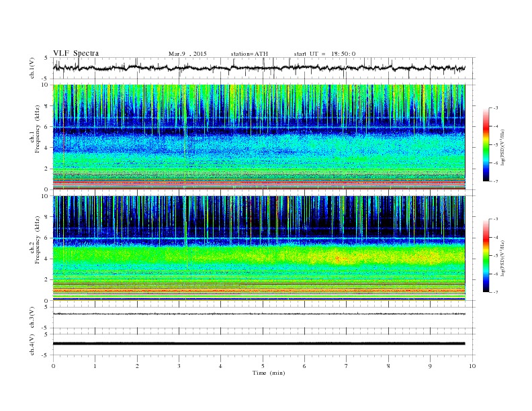This screenshot has height=411, width=532.
Task: Click the "9" tick on the time axis
Action: 430,366
